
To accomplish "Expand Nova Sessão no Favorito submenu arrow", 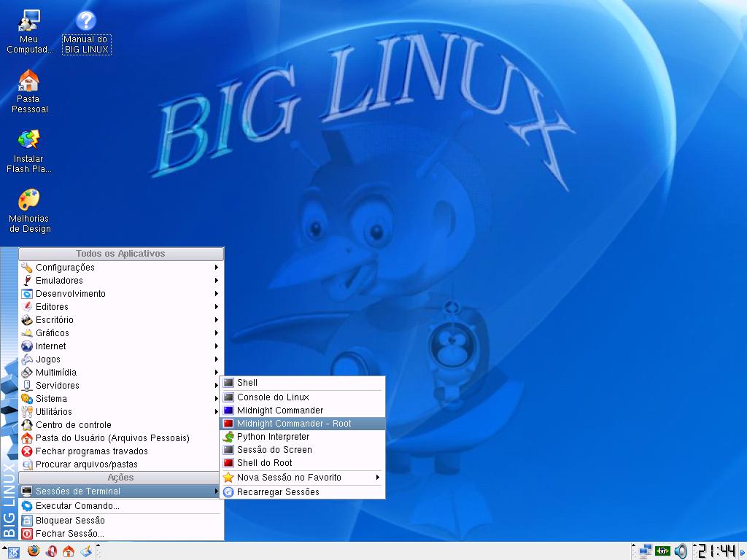I will pyautogui.click(x=378, y=477).
